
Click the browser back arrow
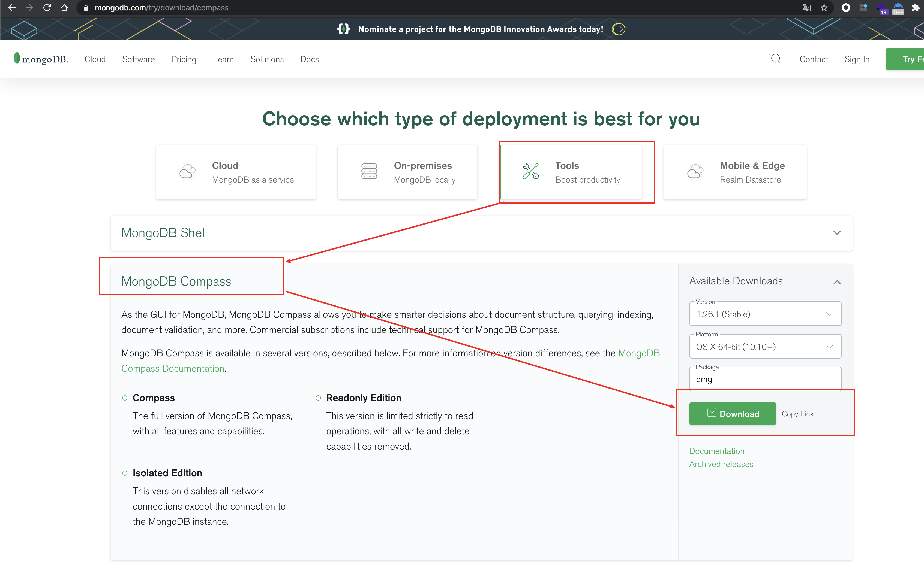[x=12, y=8]
